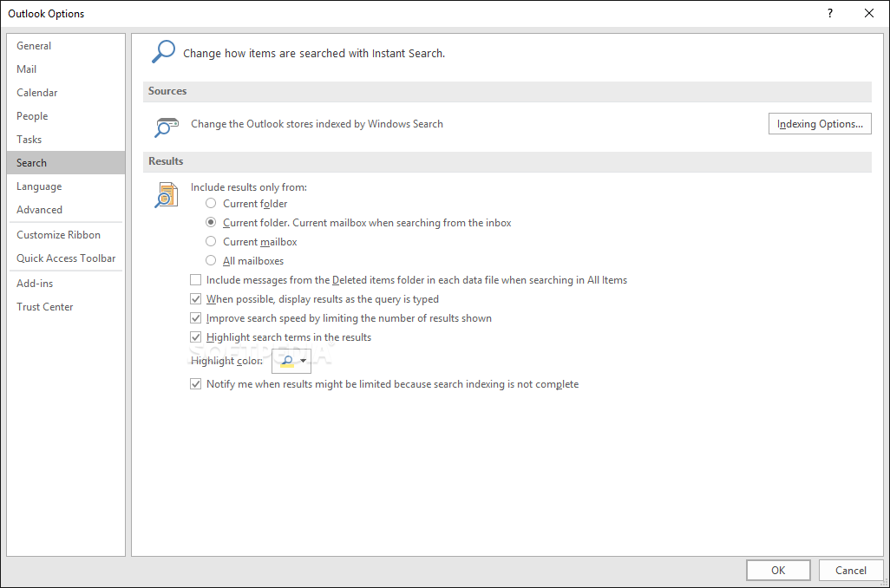This screenshot has width=890, height=588.
Task: Click the Results section header
Action: (x=507, y=161)
